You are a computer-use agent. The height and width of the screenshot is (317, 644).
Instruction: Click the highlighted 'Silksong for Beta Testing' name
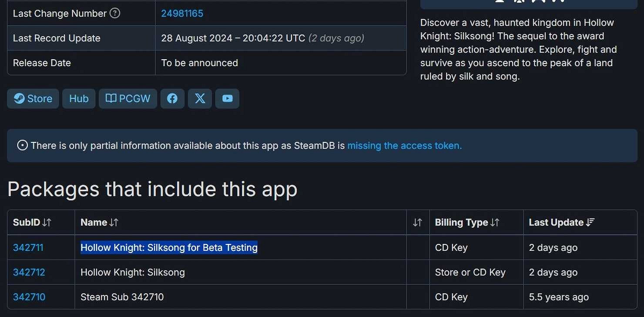169,248
